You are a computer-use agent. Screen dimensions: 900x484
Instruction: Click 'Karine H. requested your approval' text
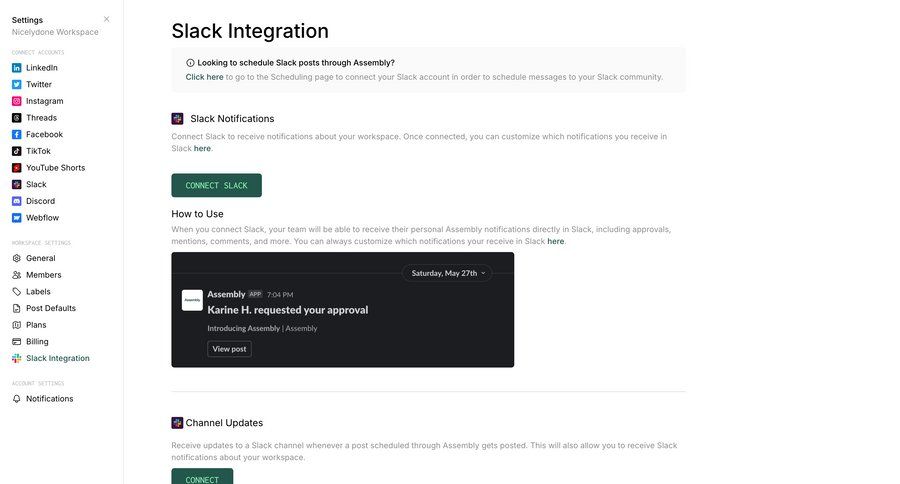point(288,310)
